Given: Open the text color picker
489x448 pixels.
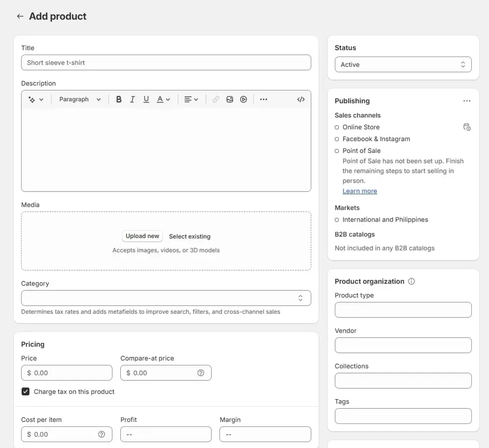Looking at the screenshot, I should (x=163, y=99).
